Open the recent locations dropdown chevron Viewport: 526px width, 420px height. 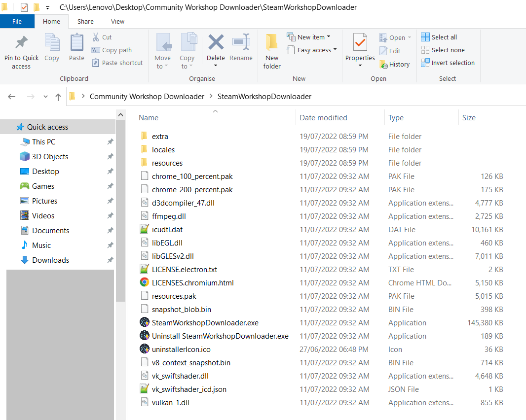tap(45, 97)
